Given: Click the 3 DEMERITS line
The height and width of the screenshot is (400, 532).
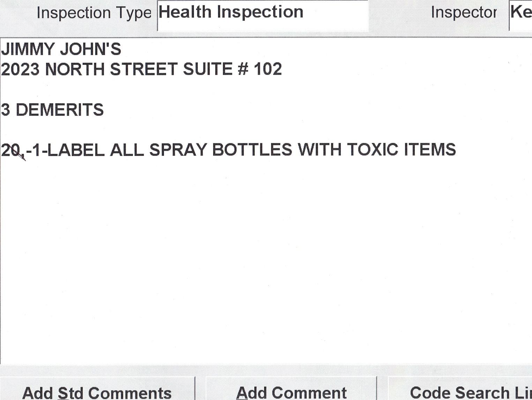Looking at the screenshot, I should pos(52,110).
